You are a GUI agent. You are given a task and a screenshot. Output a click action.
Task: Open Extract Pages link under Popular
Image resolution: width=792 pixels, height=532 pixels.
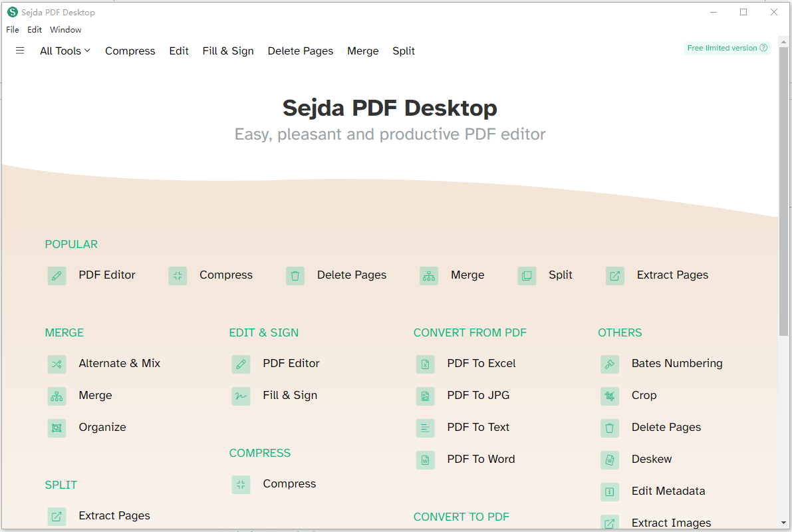672,275
